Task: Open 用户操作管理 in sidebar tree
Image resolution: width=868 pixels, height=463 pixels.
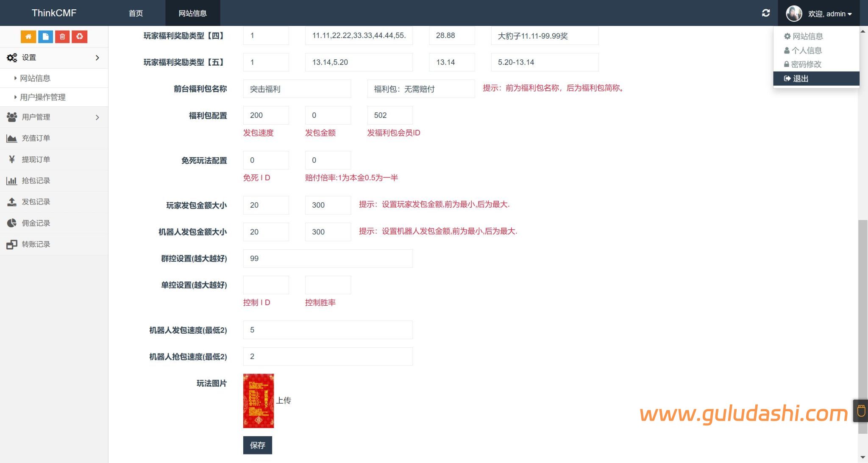Action: (x=42, y=97)
